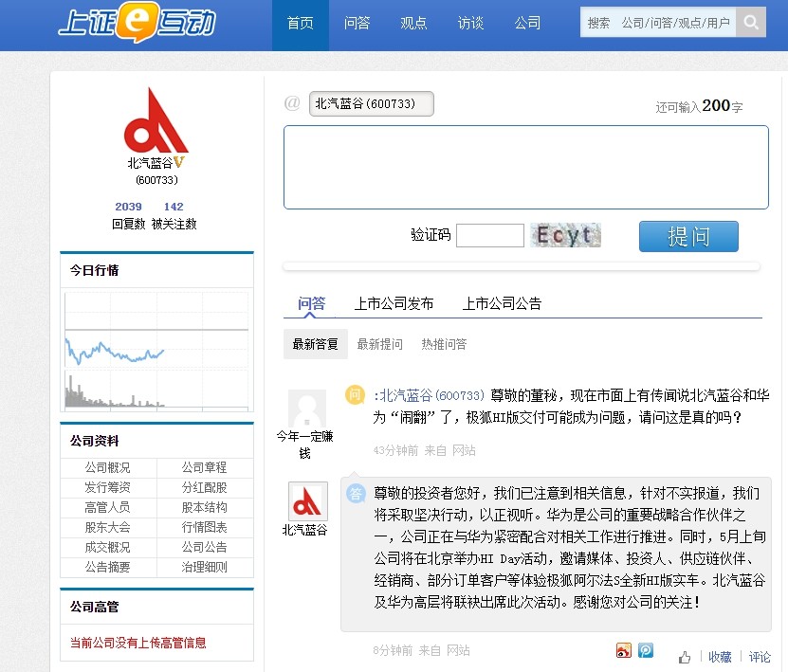Click the search magnifier icon

(751, 22)
